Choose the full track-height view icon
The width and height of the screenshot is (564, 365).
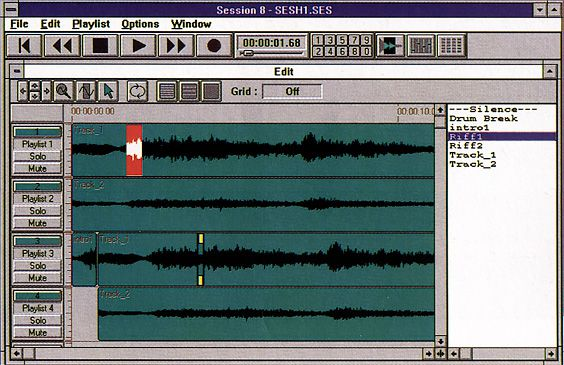point(212,91)
